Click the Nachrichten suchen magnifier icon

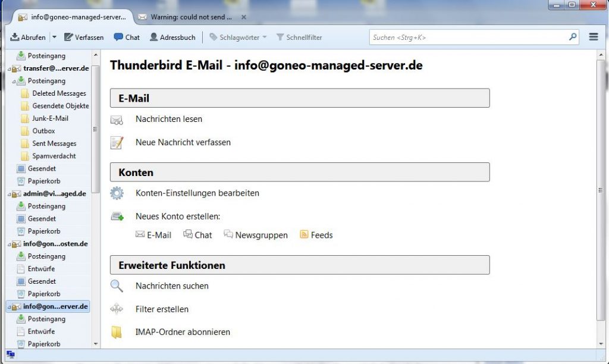tap(117, 286)
